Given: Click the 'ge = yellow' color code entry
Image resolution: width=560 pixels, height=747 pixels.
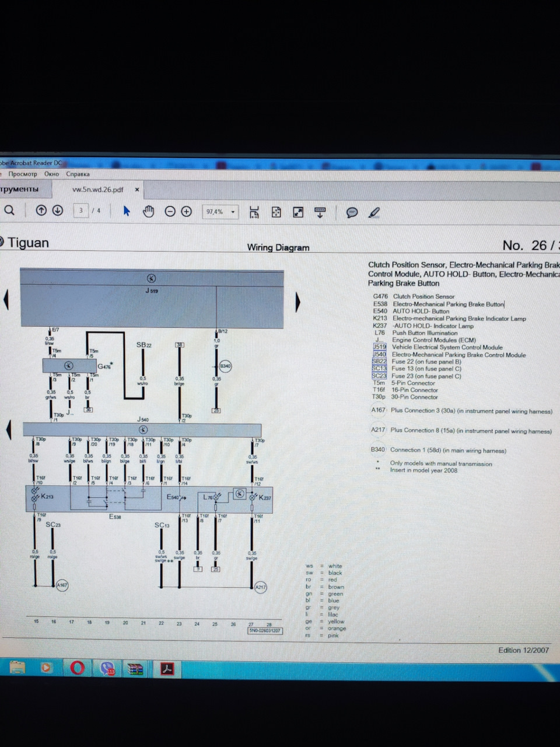Looking at the screenshot, I should (325, 622).
